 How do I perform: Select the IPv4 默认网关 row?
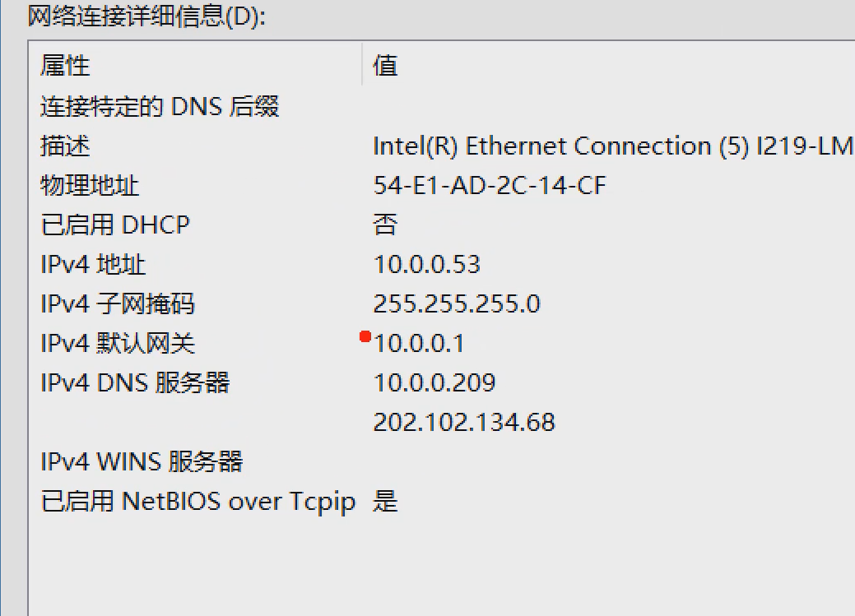click(118, 344)
